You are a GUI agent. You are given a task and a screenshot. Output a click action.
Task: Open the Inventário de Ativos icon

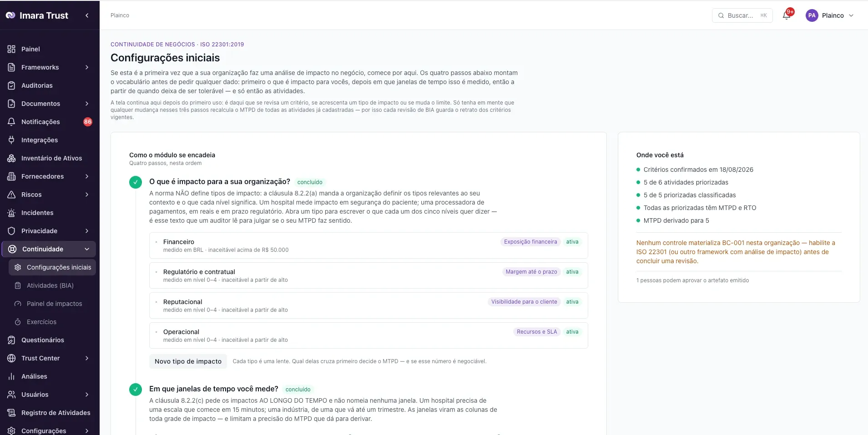click(x=11, y=158)
